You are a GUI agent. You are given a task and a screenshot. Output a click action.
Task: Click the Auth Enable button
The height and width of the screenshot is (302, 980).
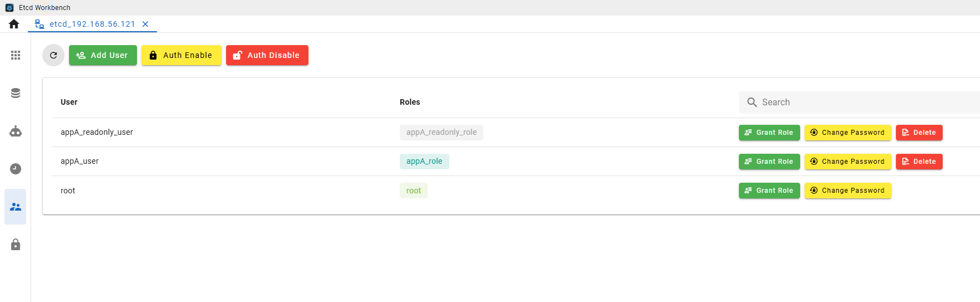182,55
